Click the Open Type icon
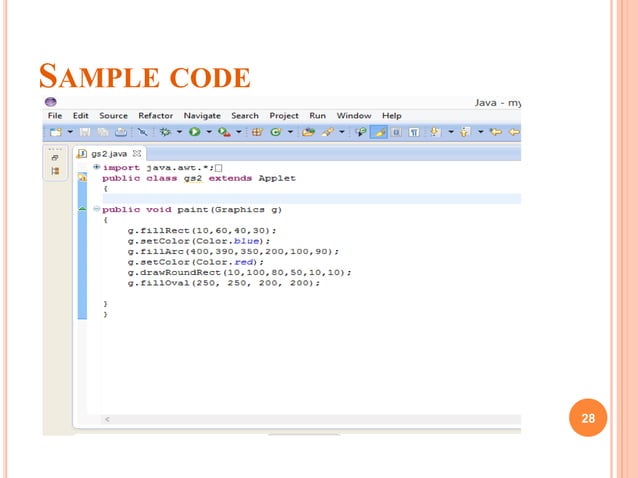This screenshot has width=638, height=478. coord(308,132)
